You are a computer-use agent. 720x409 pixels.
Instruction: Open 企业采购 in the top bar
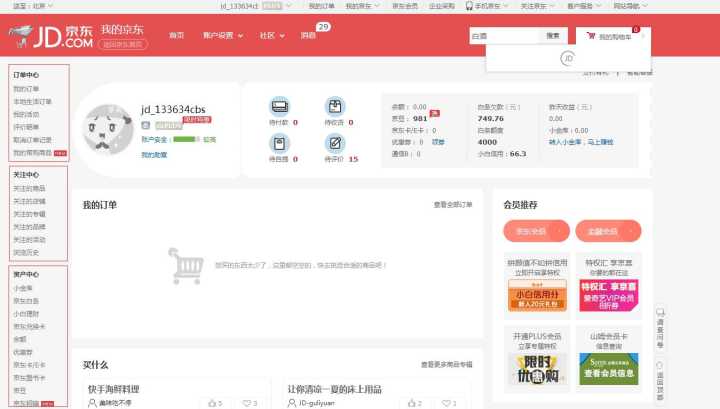pos(442,6)
